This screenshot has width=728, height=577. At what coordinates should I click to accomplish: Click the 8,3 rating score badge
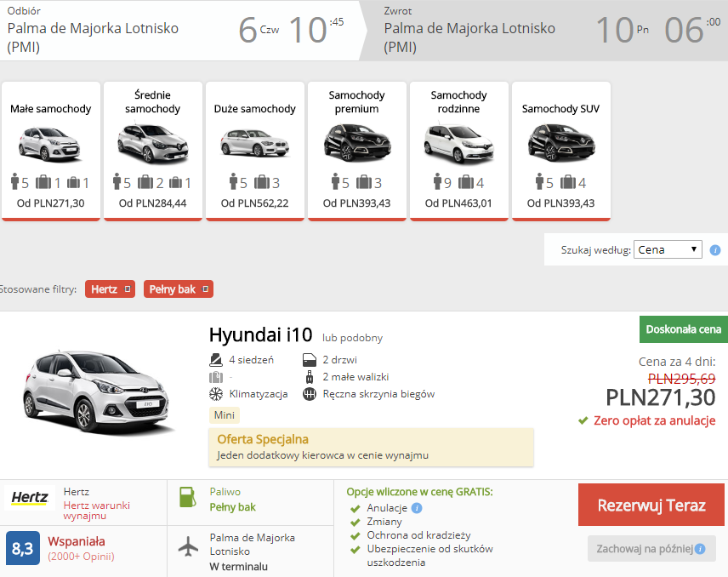(x=23, y=549)
